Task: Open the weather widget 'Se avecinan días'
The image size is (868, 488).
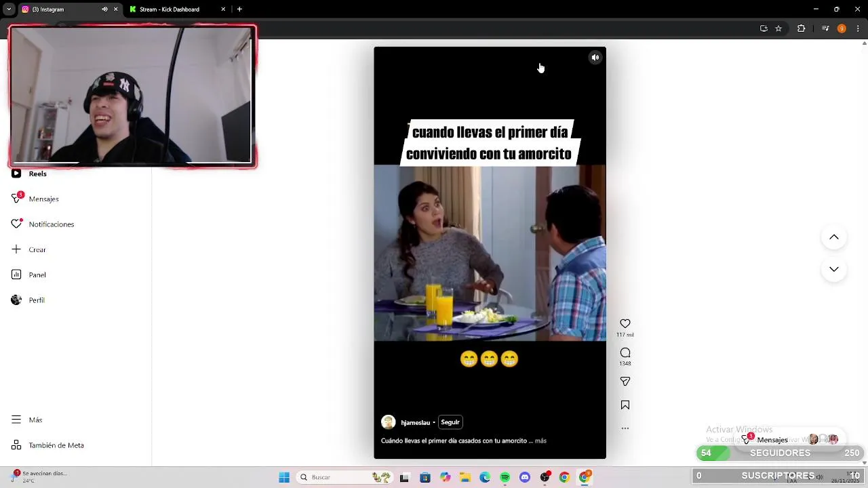Action: [39, 476]
